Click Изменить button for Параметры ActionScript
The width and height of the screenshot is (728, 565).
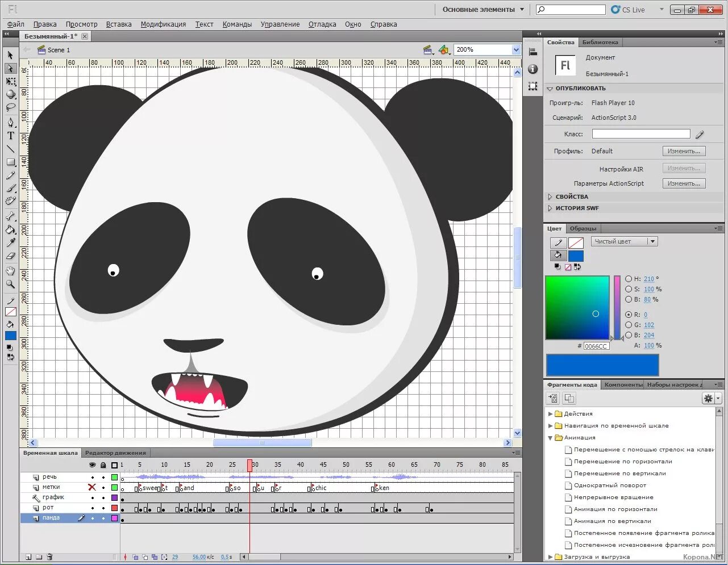684,183
